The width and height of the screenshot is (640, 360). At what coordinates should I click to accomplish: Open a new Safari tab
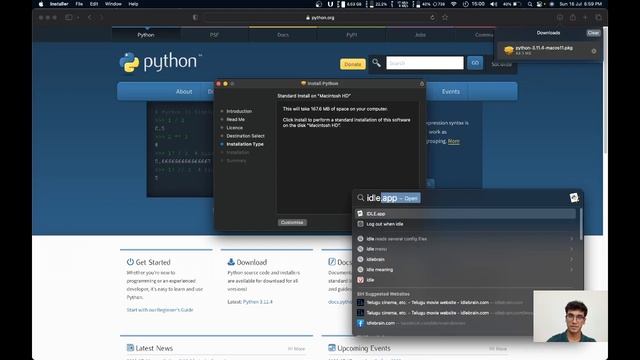pos(585,18)
